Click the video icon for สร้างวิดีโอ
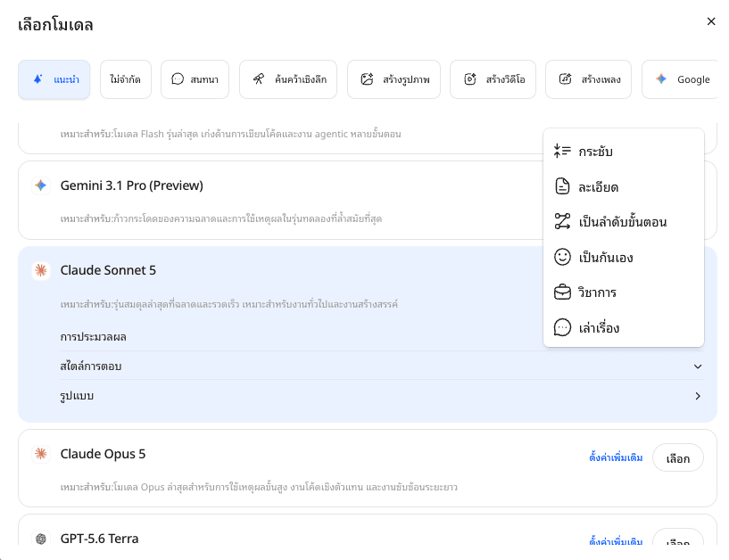729x560 pixels. (470, 79)
